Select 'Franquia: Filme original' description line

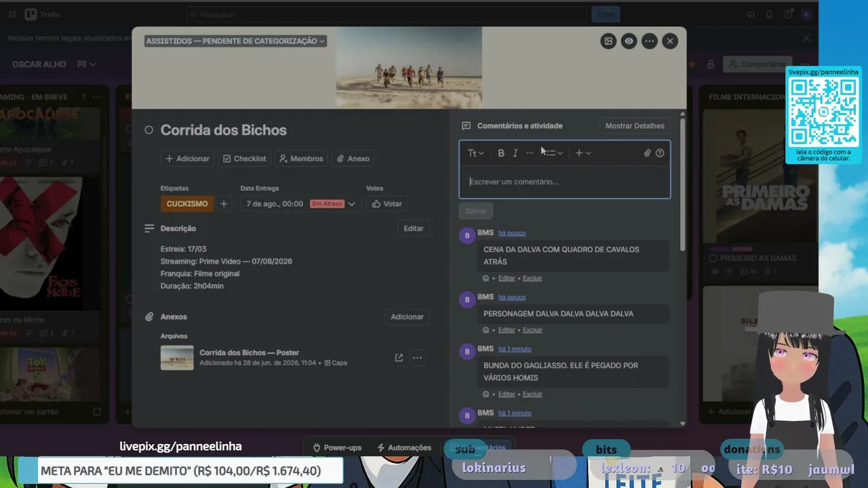200,274
